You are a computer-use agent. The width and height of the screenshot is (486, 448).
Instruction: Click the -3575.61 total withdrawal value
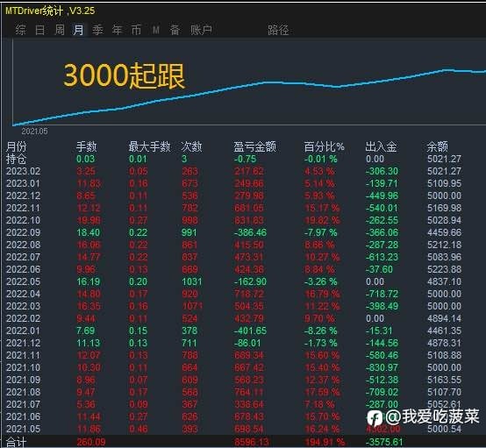384,442
